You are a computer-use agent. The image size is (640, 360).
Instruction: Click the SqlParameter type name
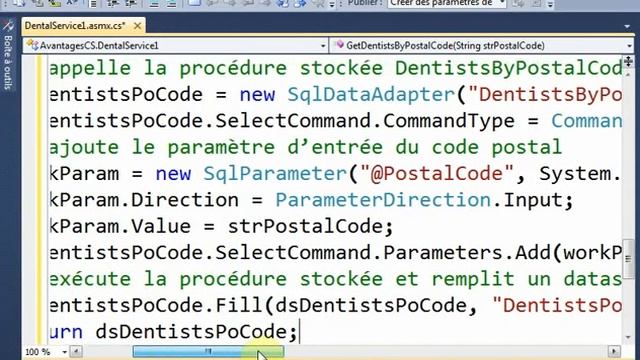point(275,174)
